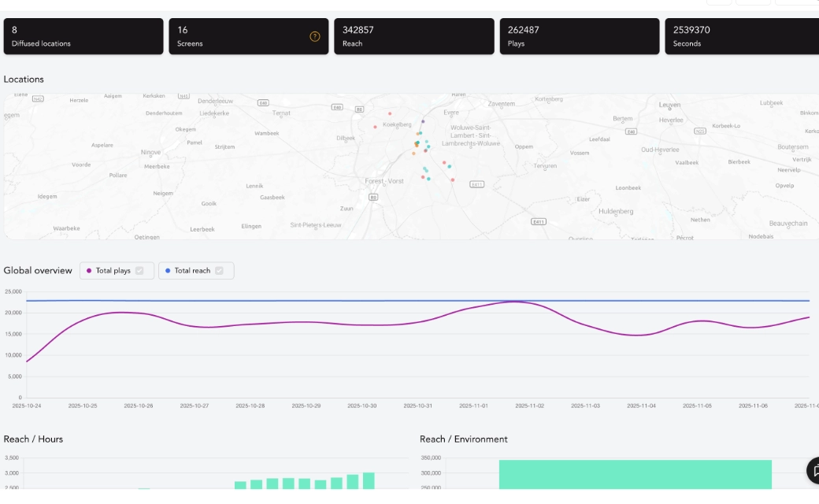This screenshot has height=504, width=819.
Task: Select the Seconds stat card
Action: tap(741, 36)
